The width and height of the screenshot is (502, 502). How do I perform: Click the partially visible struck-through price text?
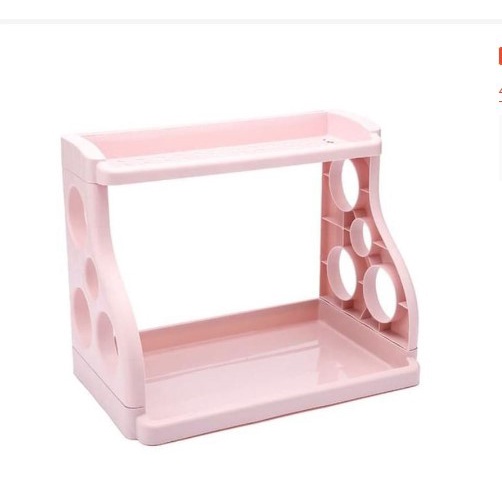[500, 95]
